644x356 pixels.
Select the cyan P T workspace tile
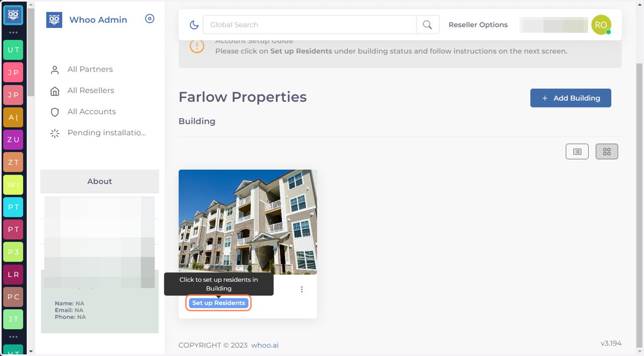13,207
